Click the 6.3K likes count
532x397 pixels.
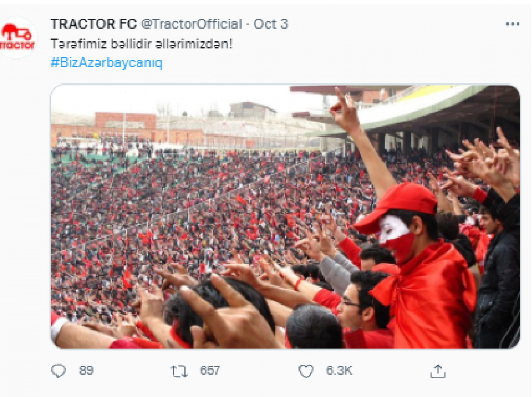click(x=339, y=370)
